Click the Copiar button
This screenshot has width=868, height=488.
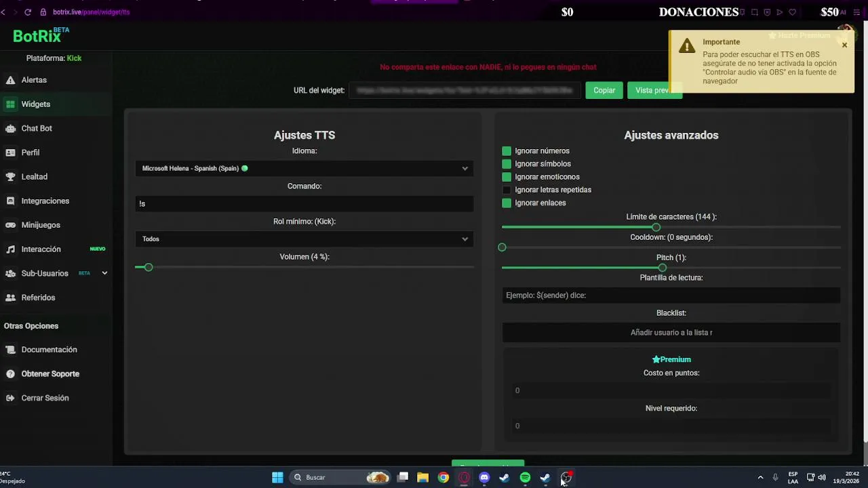(x=604, y=90)
